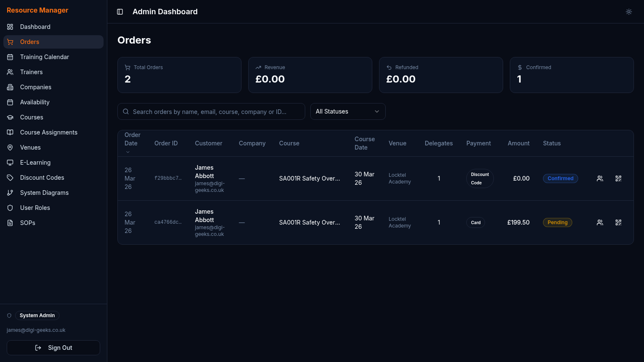Click the Availability calendar icon

10,102
